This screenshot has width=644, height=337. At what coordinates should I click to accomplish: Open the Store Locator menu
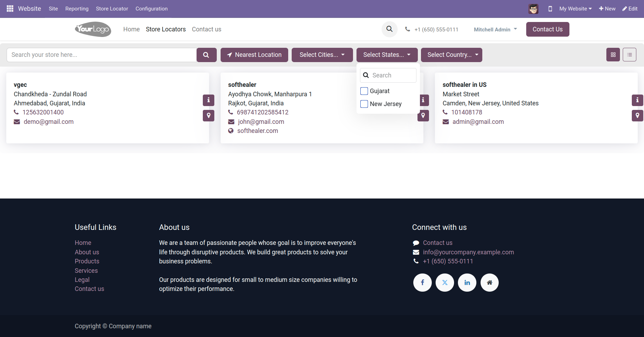[112, 9]
